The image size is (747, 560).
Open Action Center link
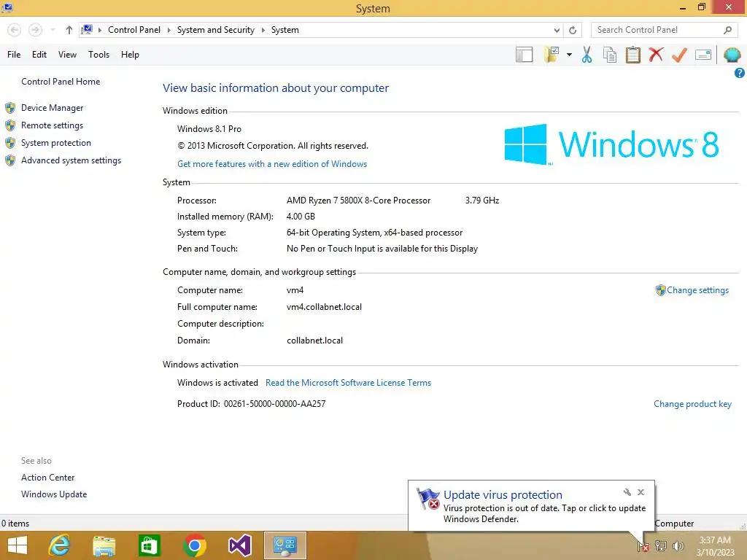tap(47, 478)
